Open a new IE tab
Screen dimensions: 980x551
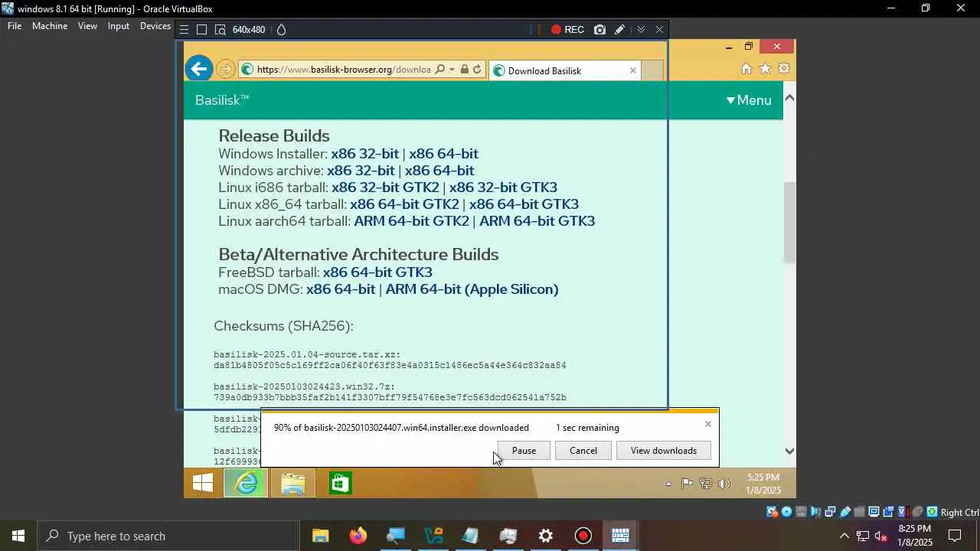pyautogui.click(x=652, y=70)
